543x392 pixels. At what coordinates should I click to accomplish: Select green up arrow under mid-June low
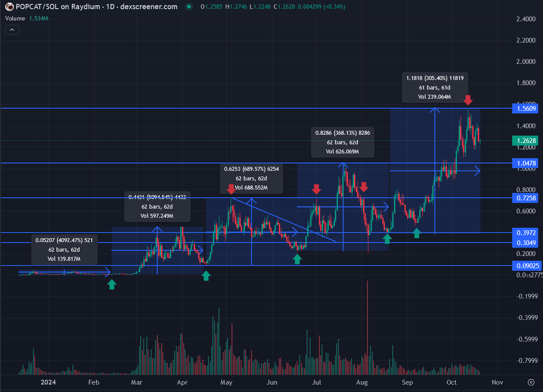(297, 259)
